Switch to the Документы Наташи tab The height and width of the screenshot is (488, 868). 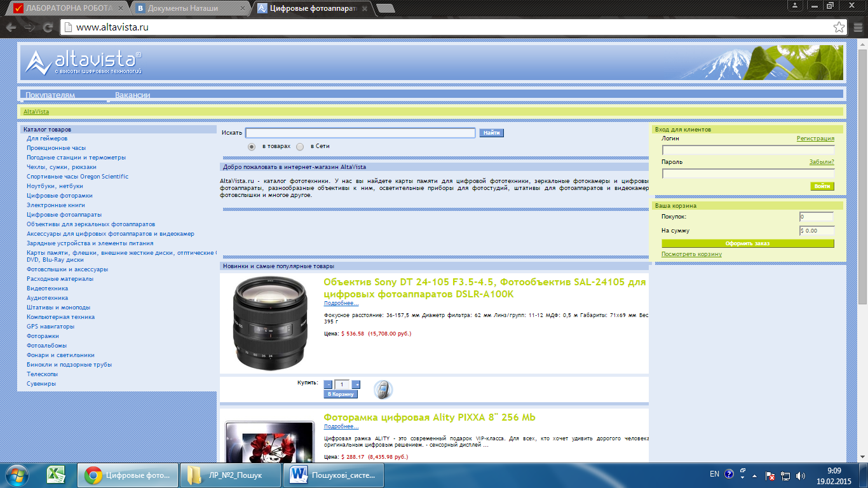coord(192,8)
